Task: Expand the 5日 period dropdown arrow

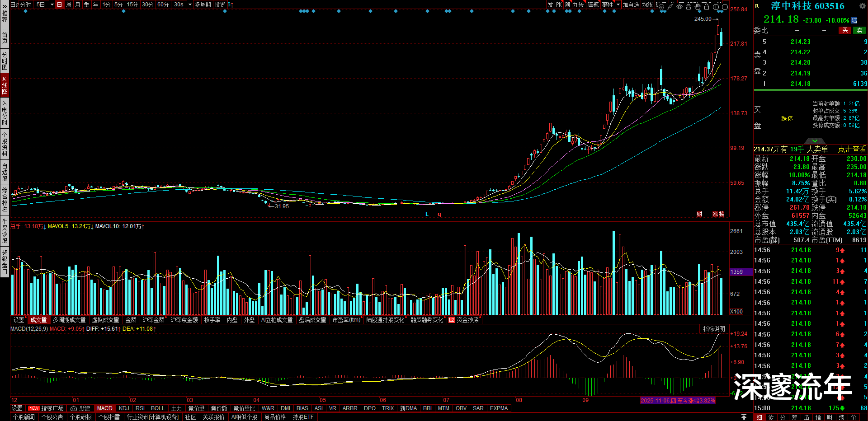Action: pos(52,5)
